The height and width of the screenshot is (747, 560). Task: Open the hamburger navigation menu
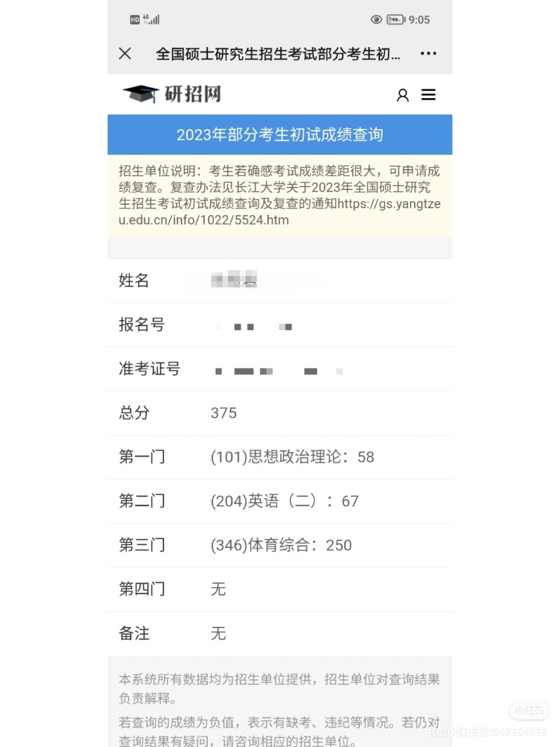tap(429, 95)
